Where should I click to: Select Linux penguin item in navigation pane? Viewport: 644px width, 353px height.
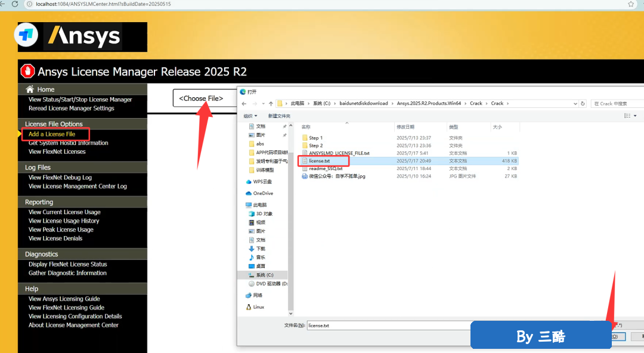[255, 307]
